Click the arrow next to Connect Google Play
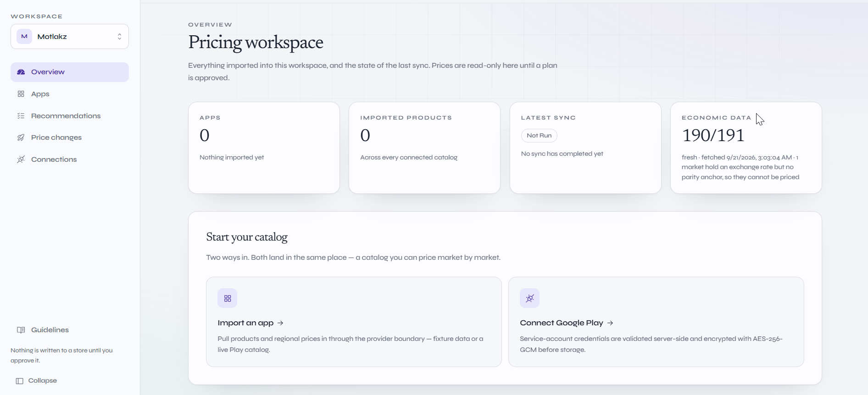This screenshot has width=868, height=395. click(x=610, y=323)
